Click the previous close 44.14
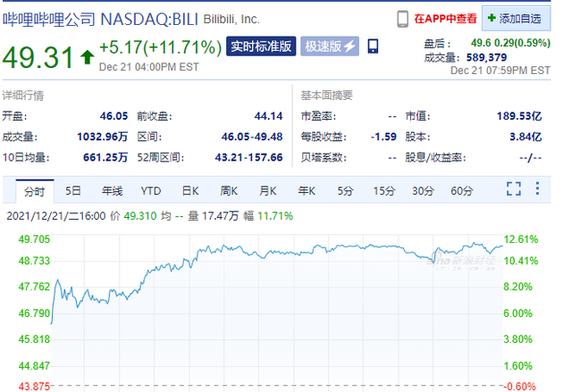This screenshot has width=563, height=392. [269, 116]
